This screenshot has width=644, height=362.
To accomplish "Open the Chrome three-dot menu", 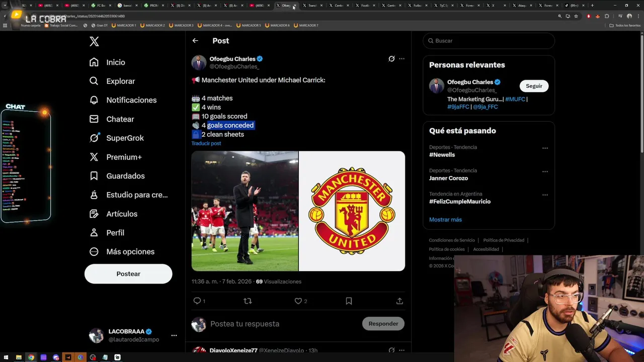I will (x=638, y=16).
